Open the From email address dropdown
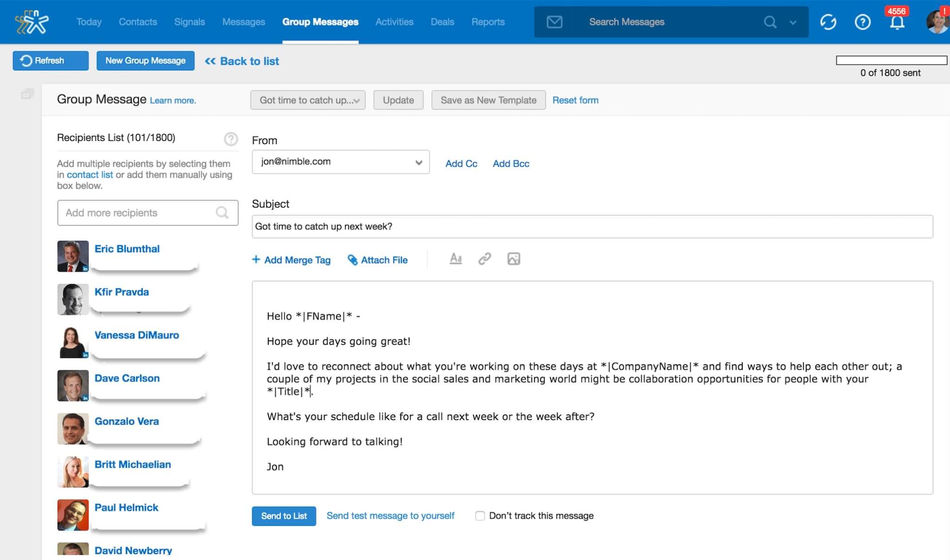The width and height of the screenshot is (950, 560). 340,162
